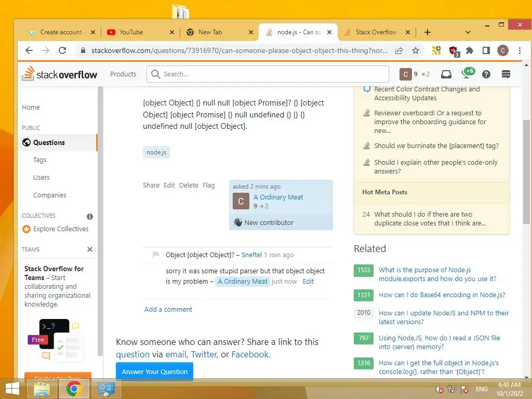Click Edit under the question
Screen dimensions: 532x399
point(169,185)
